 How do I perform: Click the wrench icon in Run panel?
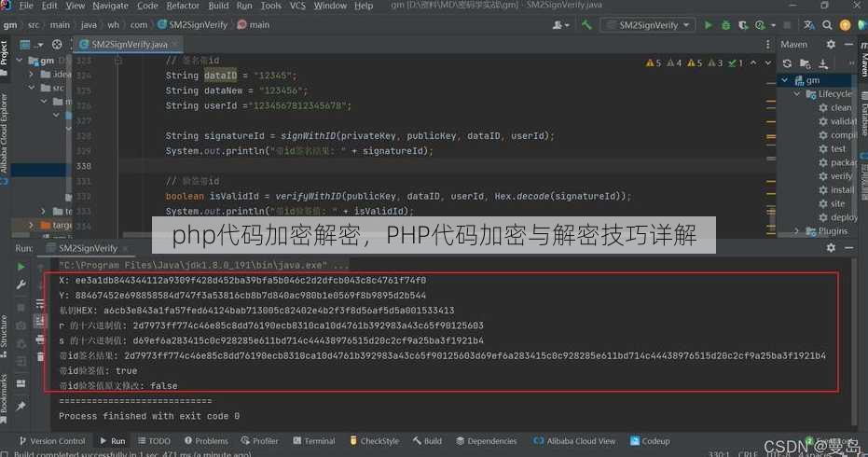[x=21, y=284]
